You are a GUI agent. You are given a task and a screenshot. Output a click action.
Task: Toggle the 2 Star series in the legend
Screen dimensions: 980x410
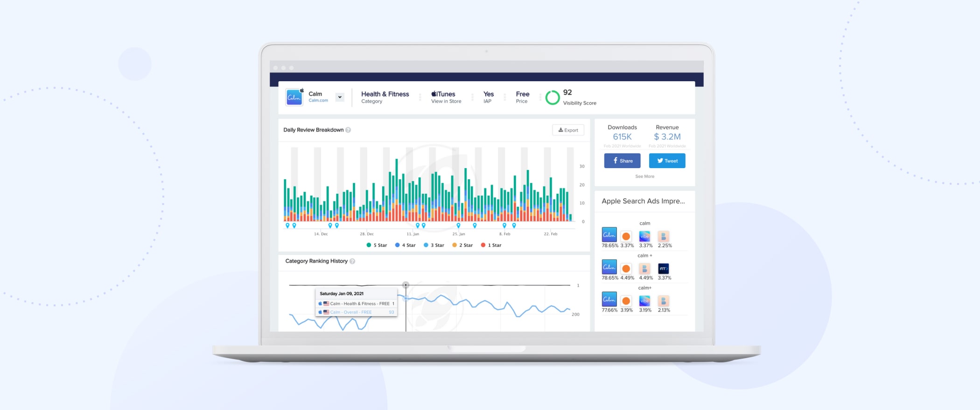coord(462,245)
